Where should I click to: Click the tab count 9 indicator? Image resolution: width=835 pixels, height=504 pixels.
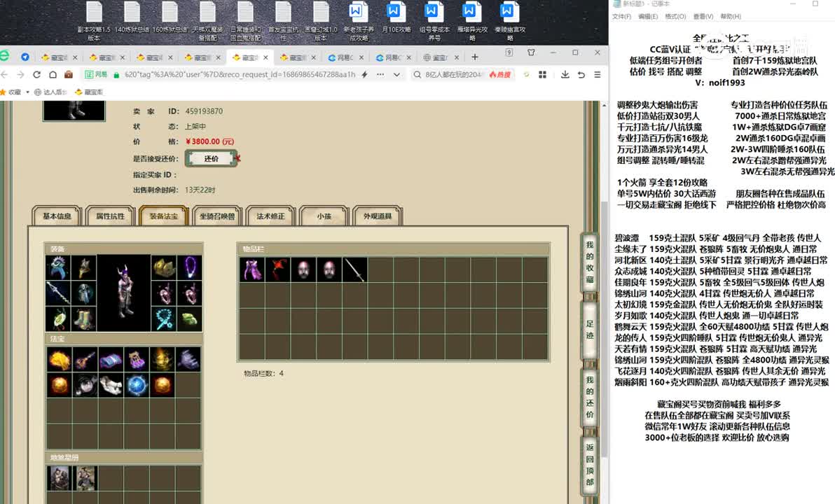click(509, 52)
